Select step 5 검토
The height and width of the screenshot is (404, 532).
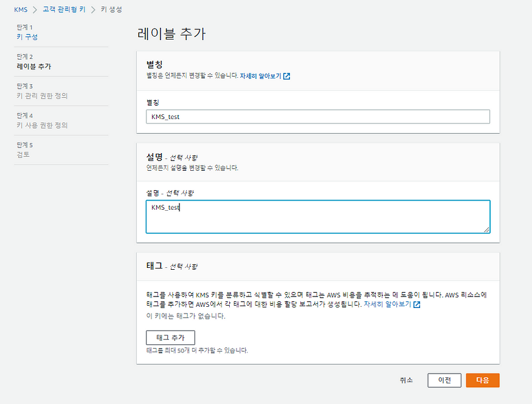[23, 154]
